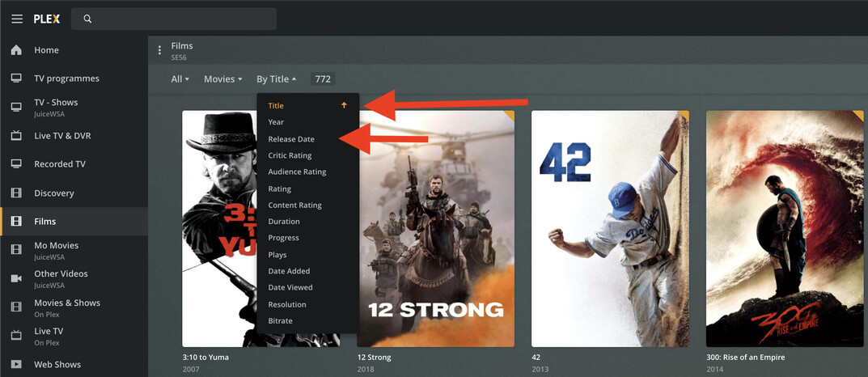Click the Movies & Shows film icon
868x377 pixels.
click(17, 307)
